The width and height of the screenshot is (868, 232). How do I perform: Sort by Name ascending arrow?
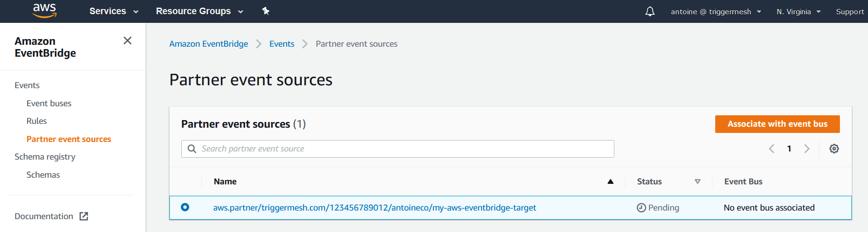[611, 182]
